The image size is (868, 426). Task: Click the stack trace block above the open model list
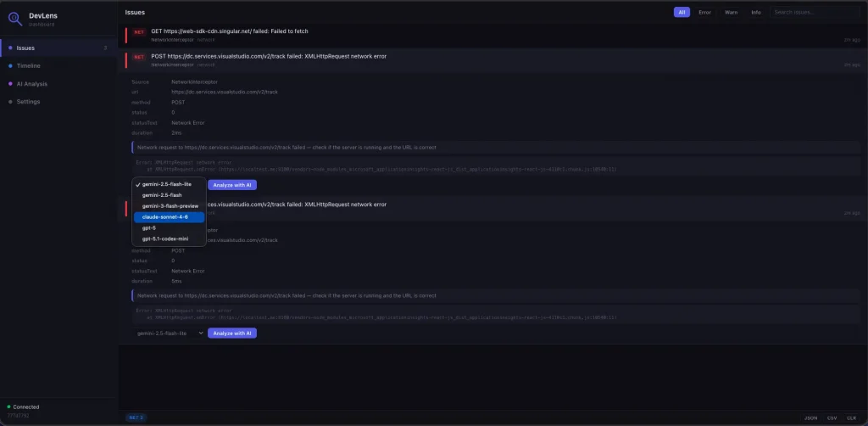point(497,165)
